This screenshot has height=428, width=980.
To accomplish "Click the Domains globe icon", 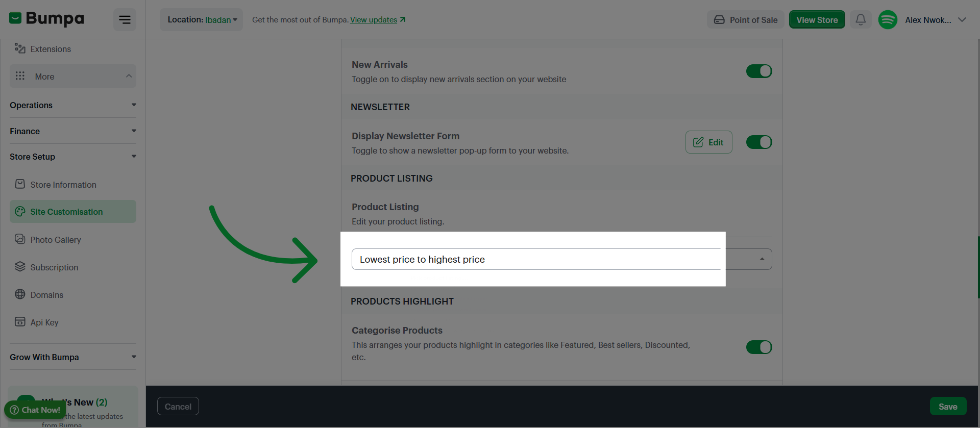I will (20, 294).
